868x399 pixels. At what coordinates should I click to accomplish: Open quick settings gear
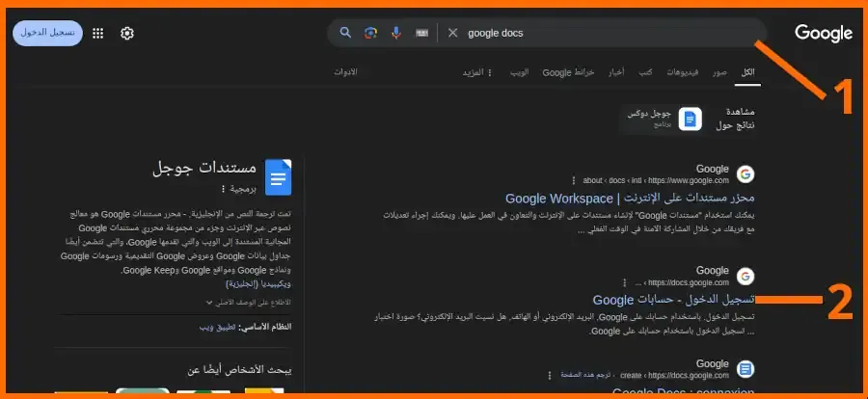tap(127, 34)
